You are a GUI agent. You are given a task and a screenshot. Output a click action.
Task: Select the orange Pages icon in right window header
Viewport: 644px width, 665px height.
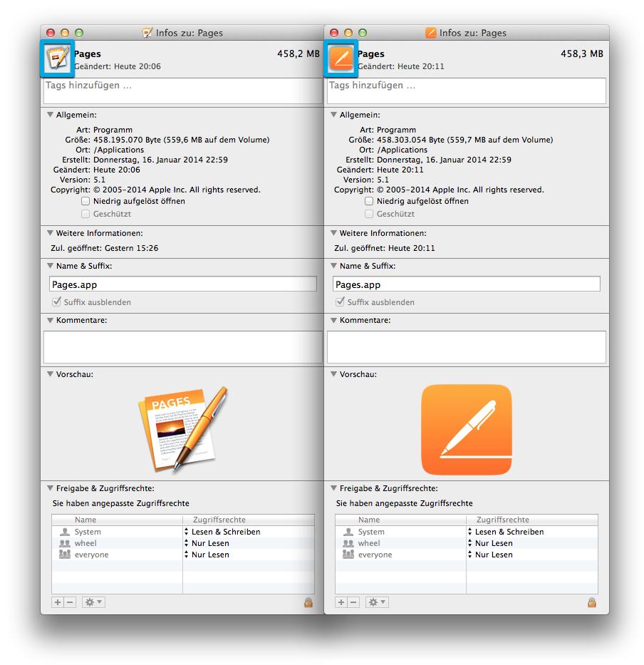point(341,58)
